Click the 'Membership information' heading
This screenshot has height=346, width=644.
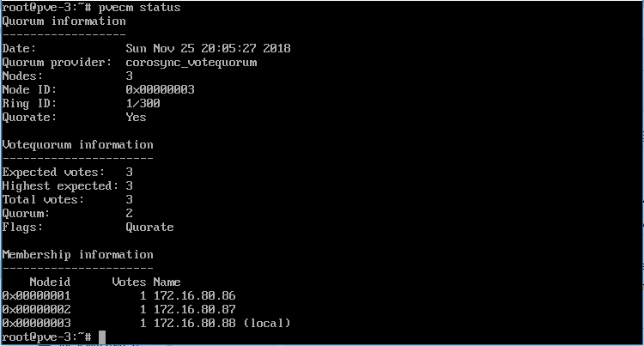pos(77,255)
